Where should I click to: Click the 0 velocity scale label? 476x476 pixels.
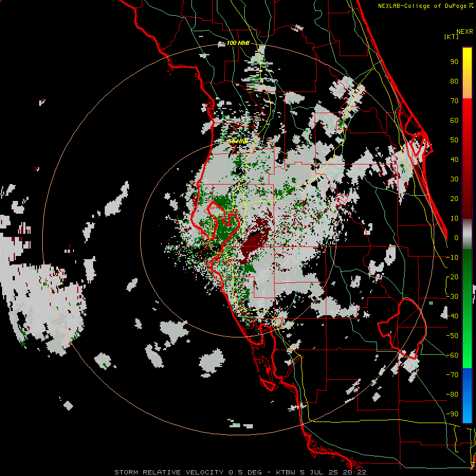point(456,237)
